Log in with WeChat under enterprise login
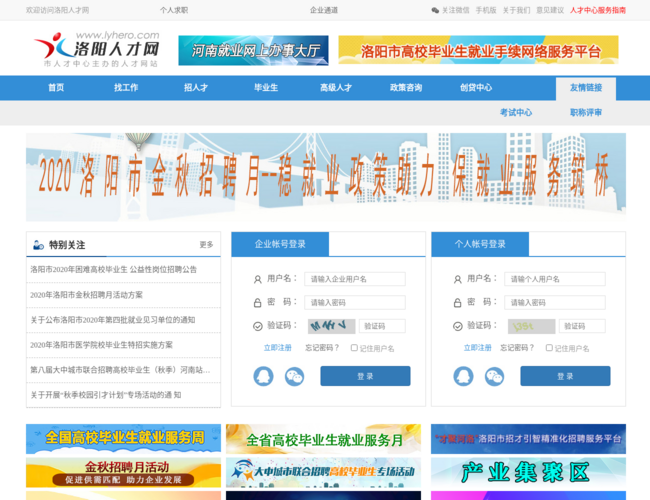Viewport: 650px width, 500px height. click(294, 376)
